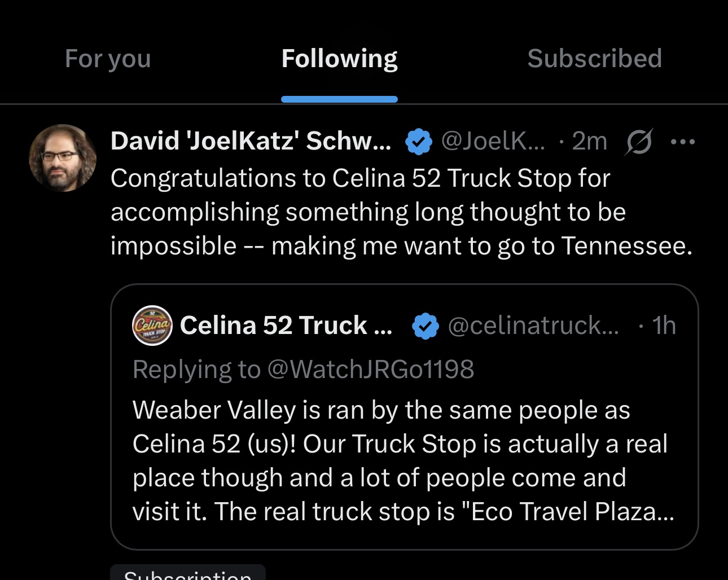Open the @JoelK... handle link
728x580 pixels.
493,141
